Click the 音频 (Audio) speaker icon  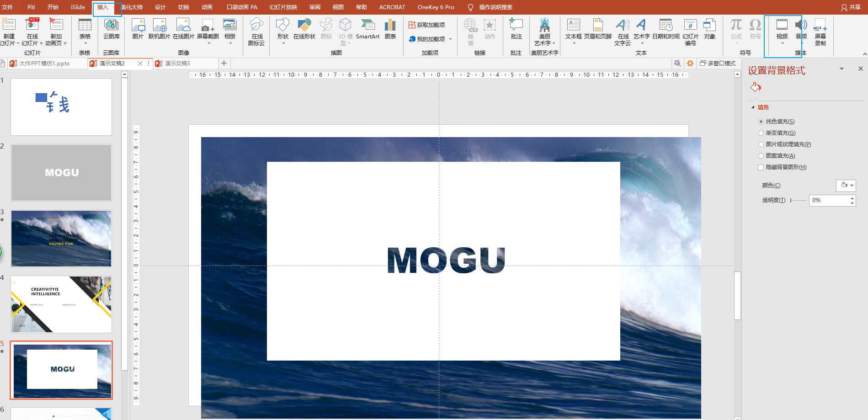[801, 25]
